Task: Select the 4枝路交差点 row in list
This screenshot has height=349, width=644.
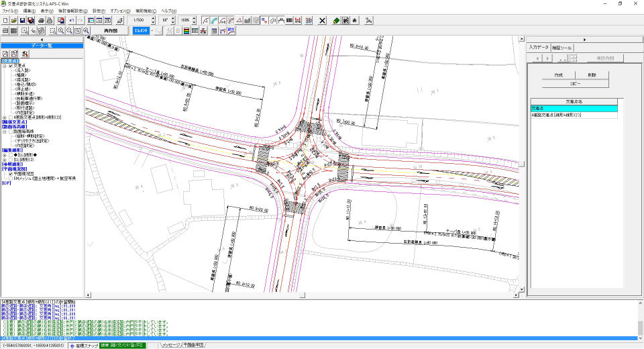Action: [x=574, y=115]
